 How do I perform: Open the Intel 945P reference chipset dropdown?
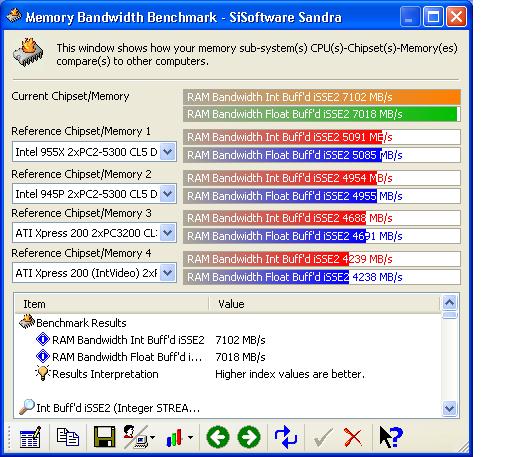click(167, 194)
